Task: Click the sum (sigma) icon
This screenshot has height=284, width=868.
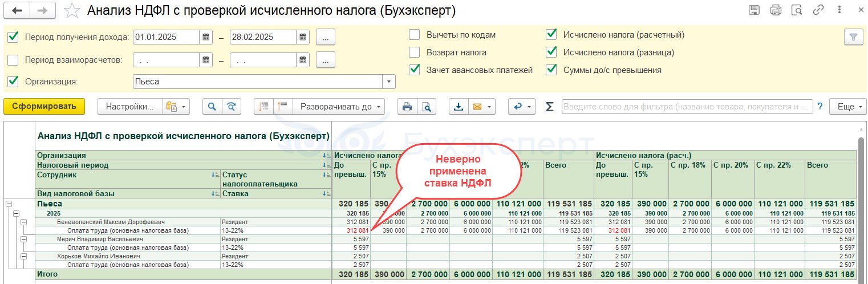Action: point(549,107)
